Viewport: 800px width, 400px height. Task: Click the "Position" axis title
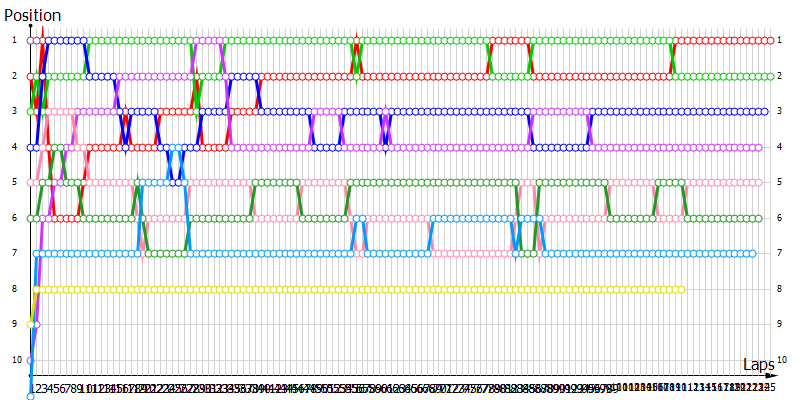[32, 15]
